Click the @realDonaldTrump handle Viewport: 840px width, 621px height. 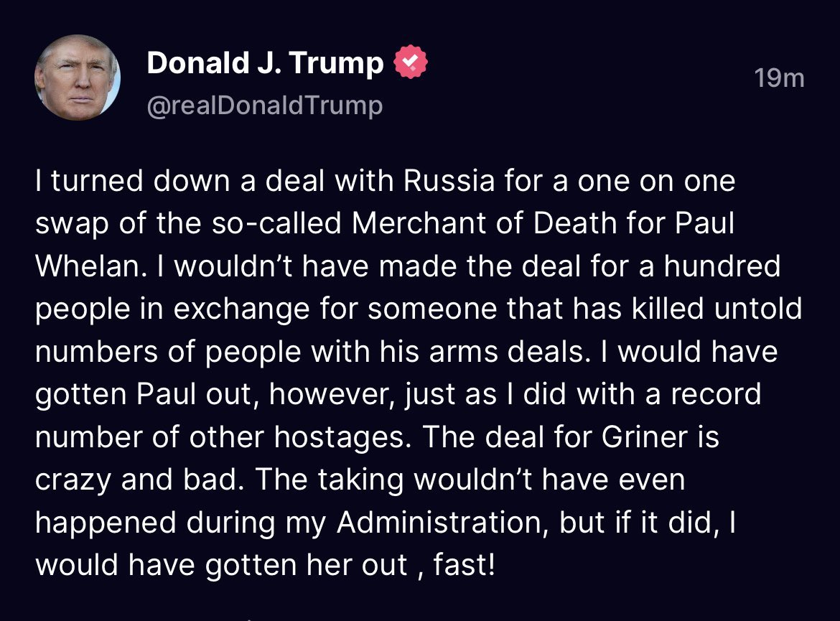[265, 105]
